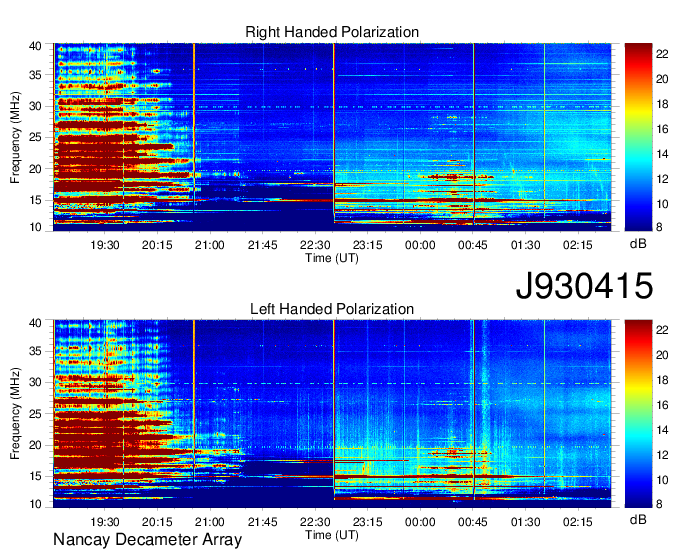The width and height of the screenshot is (680, 552).
Task: Click the 'Right Handed Polarization' plot title
Action: tap(332, 32)
